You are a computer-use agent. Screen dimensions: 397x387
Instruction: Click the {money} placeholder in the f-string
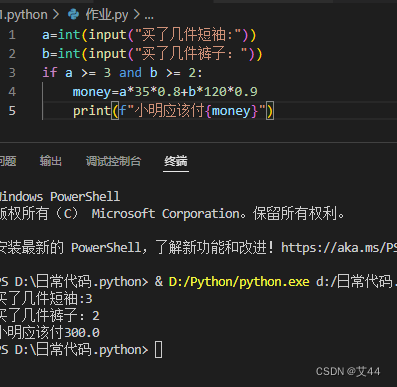point(232,111)
